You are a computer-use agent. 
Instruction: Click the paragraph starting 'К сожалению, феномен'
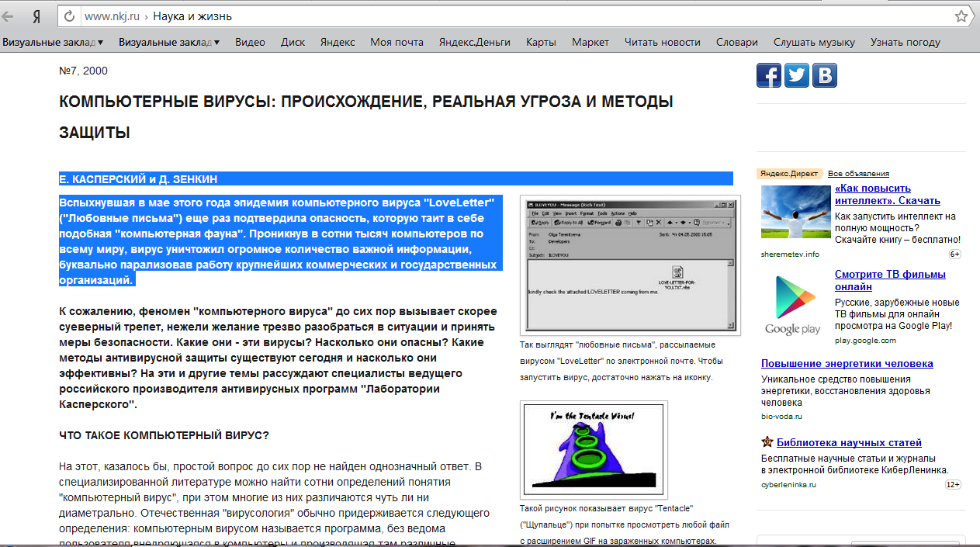[277, 358]
